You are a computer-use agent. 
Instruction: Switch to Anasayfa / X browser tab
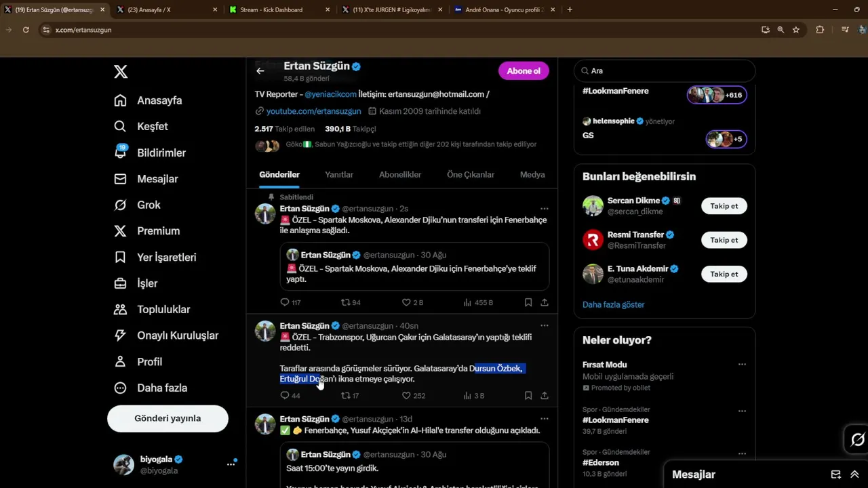click(166, 9)
